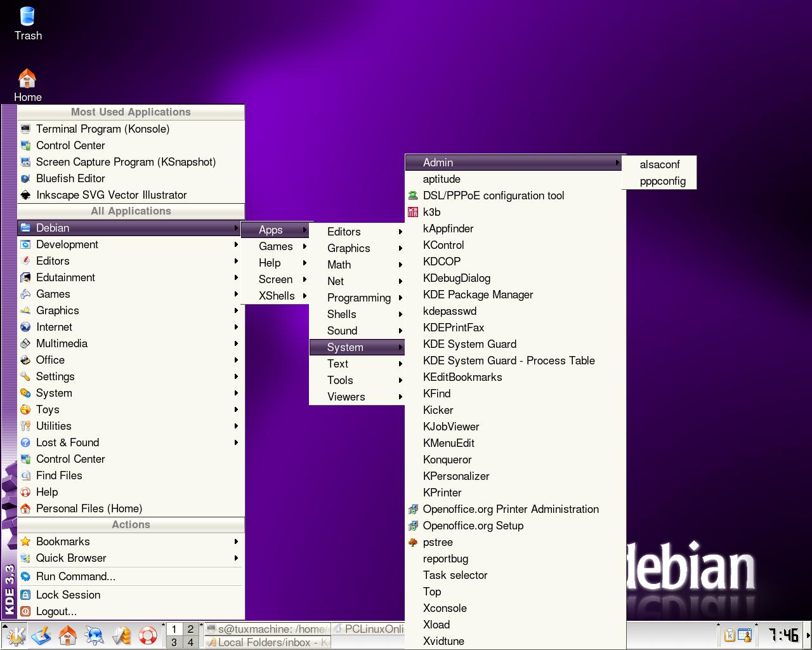Launch KMenuEdit
Image resolution: width=812 pixels, height=650 pixels.
[515, 443]
